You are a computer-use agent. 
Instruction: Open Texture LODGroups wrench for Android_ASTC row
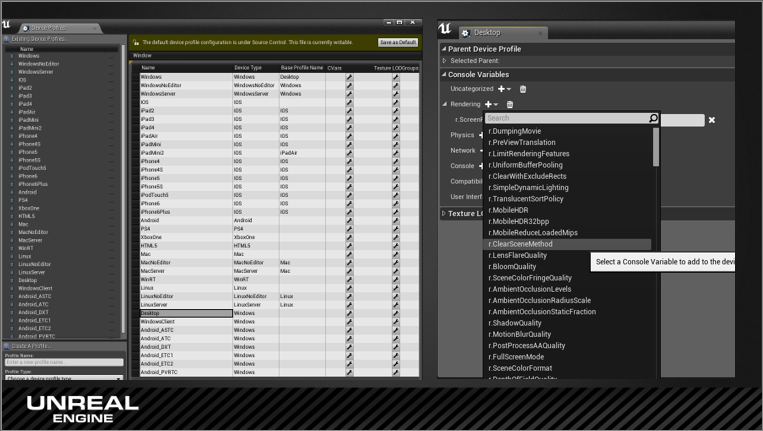[396, 330]
